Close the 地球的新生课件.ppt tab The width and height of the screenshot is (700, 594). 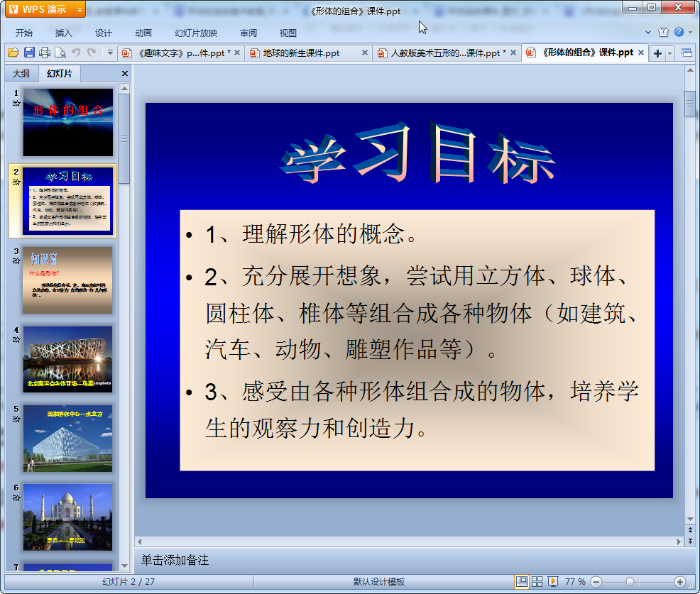tap(365, 53)
